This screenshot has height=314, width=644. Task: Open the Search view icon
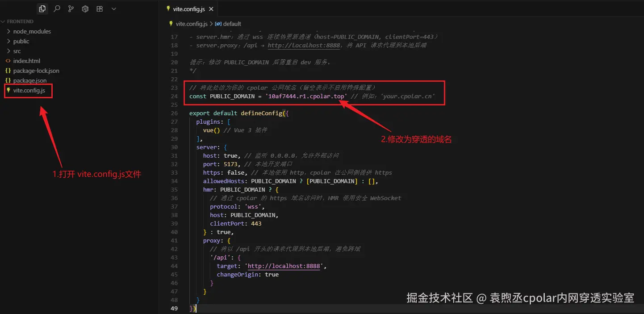pyautogui.click(x=57, y=8)
